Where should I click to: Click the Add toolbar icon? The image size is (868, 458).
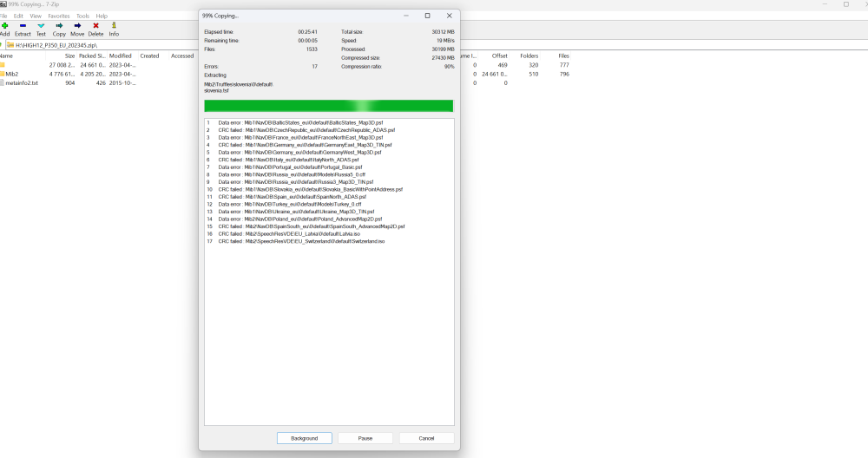coord(4,25)
